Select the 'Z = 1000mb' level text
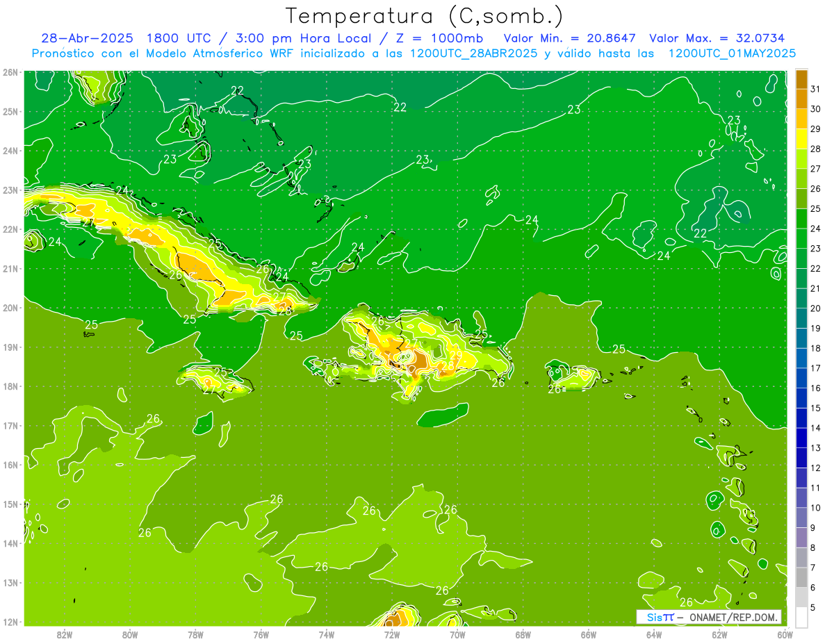The image size is (834, 644). tap(439, 38)
